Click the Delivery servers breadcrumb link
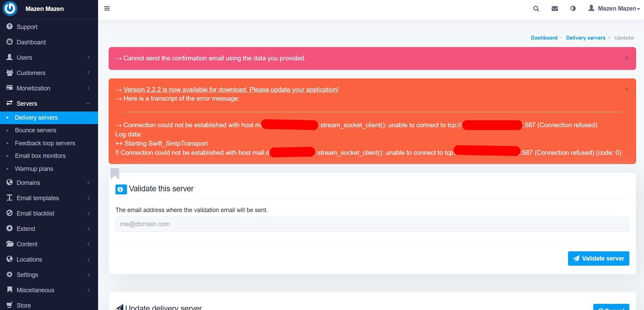Image resolution: width=644 pixels, height=310 pixels. 586,38
